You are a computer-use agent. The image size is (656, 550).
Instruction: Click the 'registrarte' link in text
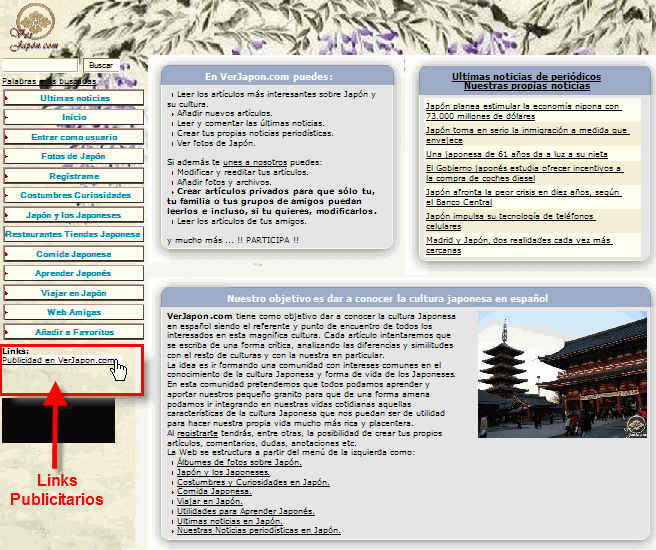click(197, 433)
